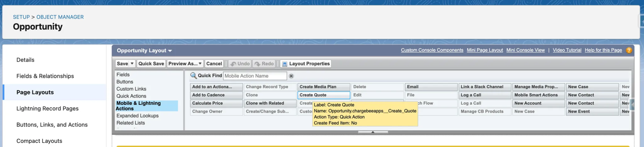Open Layout Properties

click(x=306, y=64)
